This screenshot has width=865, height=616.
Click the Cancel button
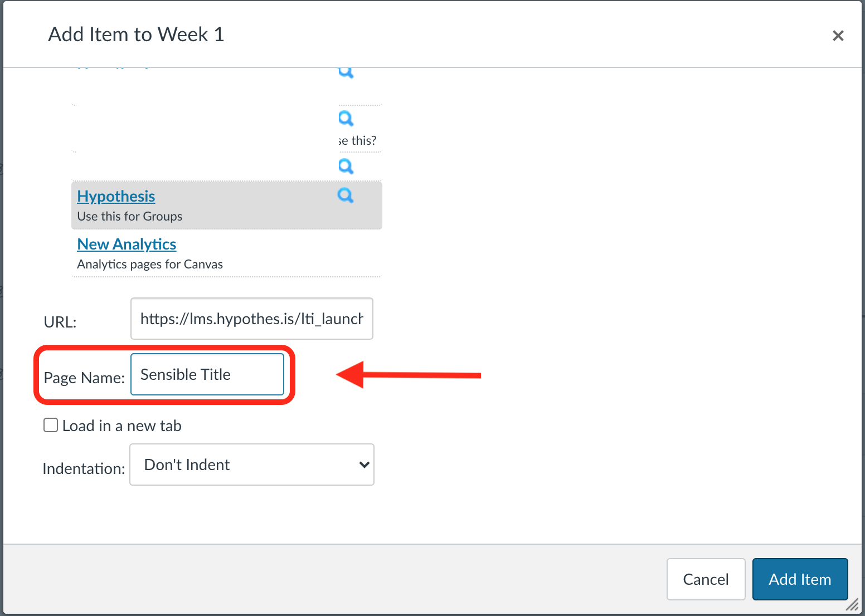point(706,579)
